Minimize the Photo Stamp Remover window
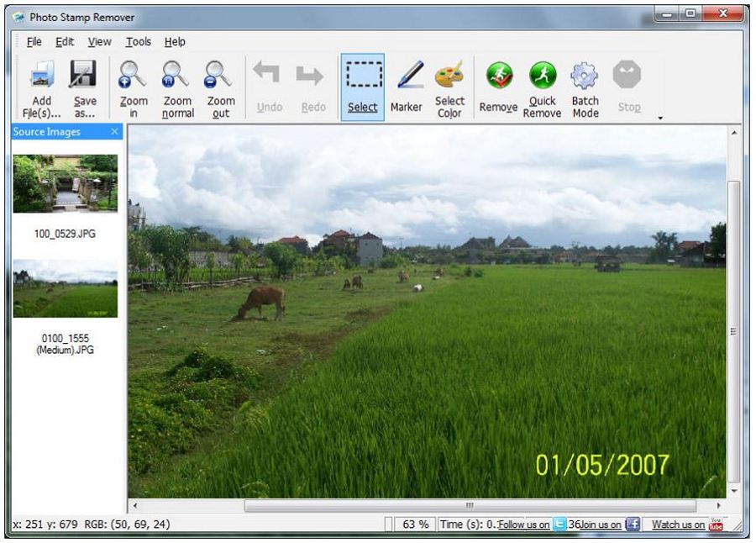 coord(667,14)
